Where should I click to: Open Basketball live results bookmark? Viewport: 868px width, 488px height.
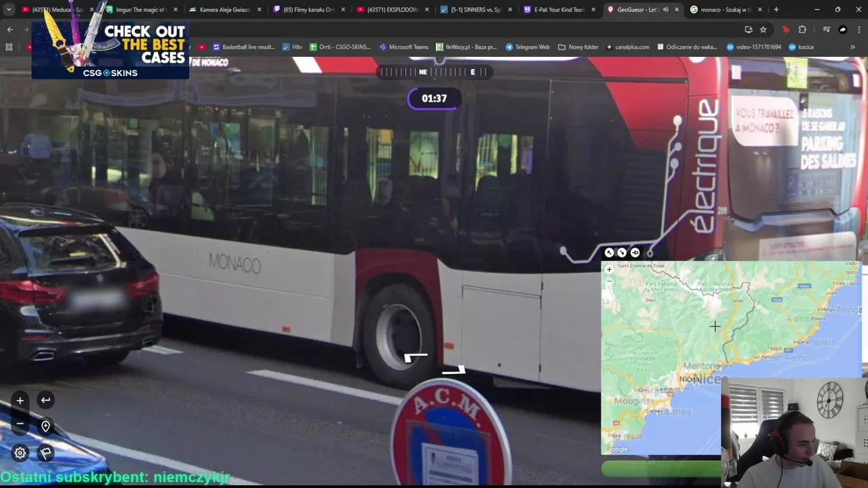coord(243,47)
